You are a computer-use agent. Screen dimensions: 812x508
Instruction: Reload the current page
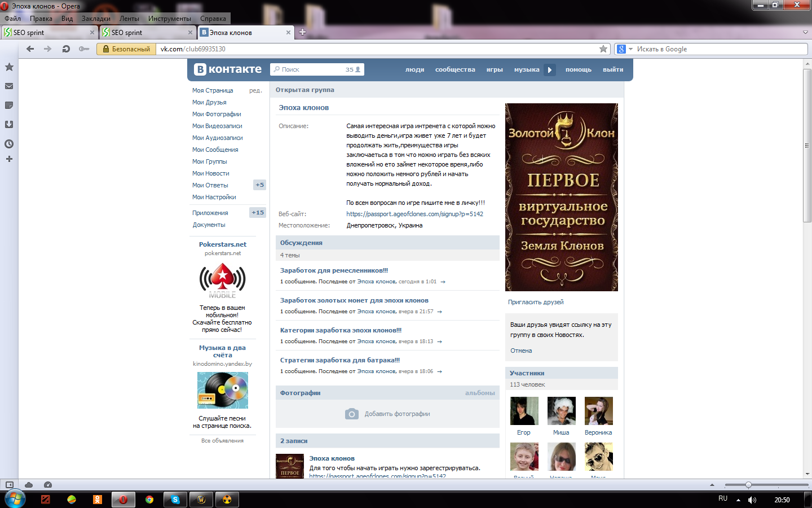click(66, 49)
